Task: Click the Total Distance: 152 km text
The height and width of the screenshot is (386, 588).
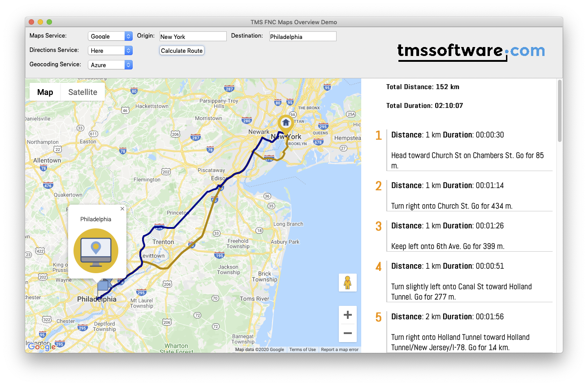Action: [423, 87]
